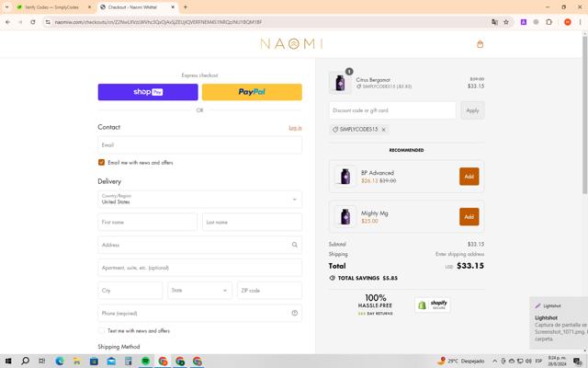588x368 pixels.
Task: Open the Country/Region dropdown
Action: [199, 200]
